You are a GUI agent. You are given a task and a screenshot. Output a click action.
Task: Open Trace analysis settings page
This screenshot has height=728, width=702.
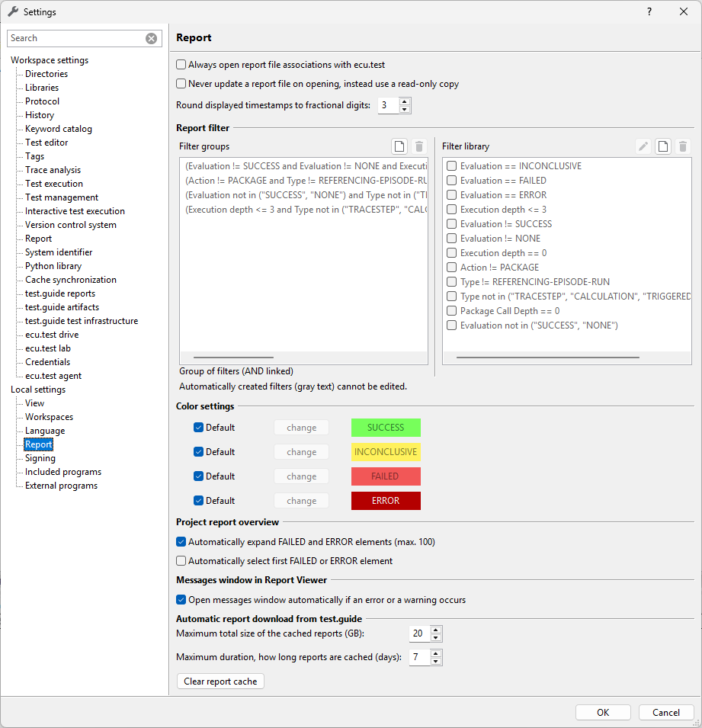point(53,170)
